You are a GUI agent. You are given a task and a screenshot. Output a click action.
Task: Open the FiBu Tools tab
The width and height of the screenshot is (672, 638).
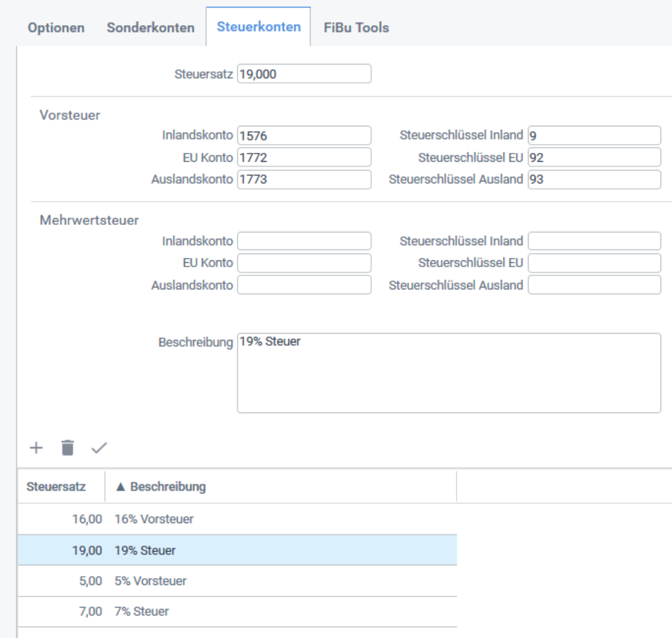(356, 28)
